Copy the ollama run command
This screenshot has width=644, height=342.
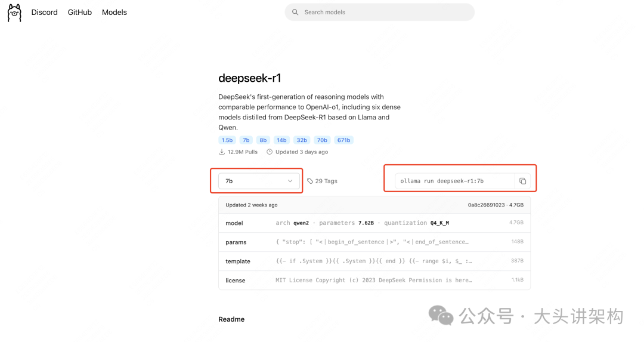(522, 181)
